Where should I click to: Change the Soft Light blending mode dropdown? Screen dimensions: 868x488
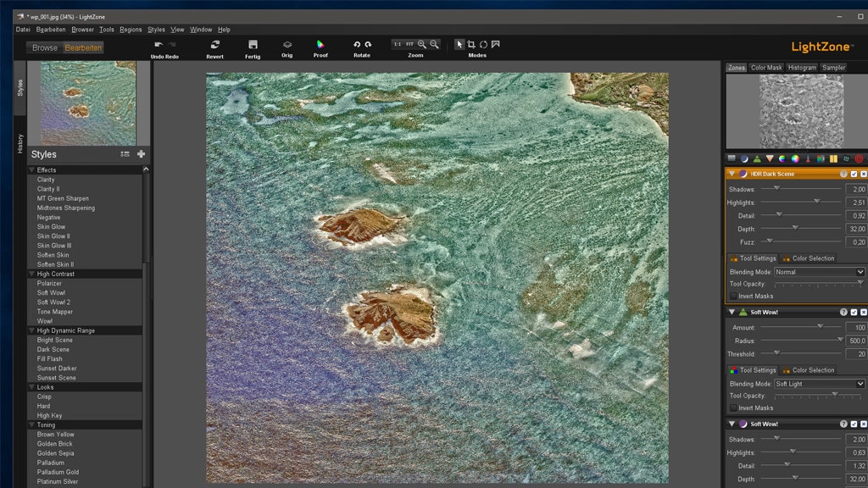pos(820,383)
